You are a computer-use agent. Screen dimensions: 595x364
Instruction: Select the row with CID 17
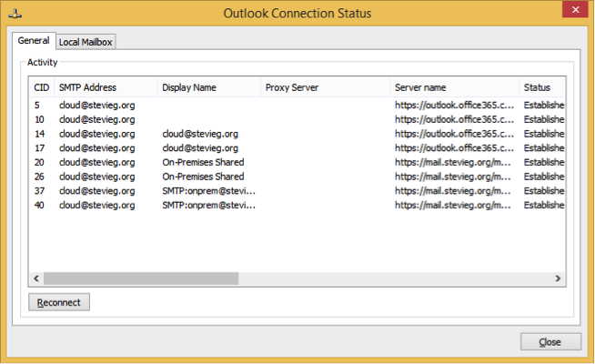click(x=297, y=148)
